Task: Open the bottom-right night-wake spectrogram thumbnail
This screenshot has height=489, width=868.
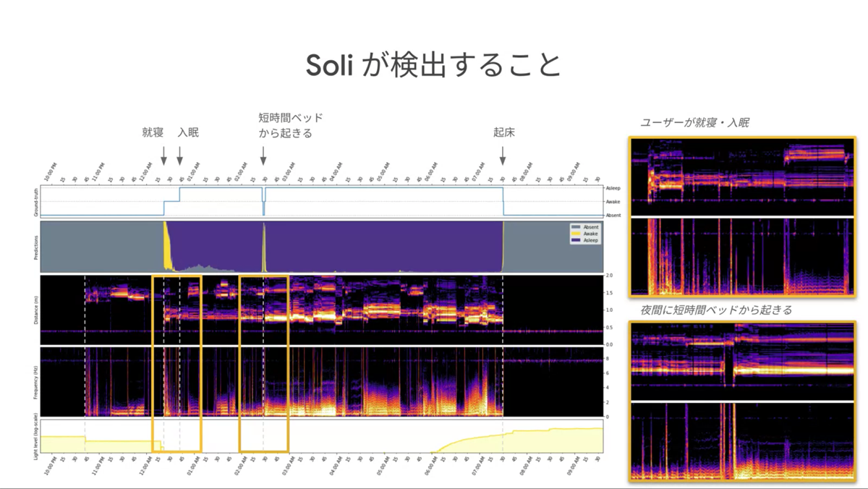Action: (x=743, y=402)
